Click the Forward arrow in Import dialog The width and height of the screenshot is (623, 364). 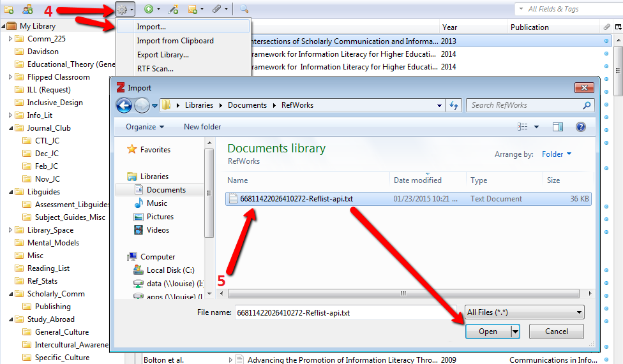142,106
